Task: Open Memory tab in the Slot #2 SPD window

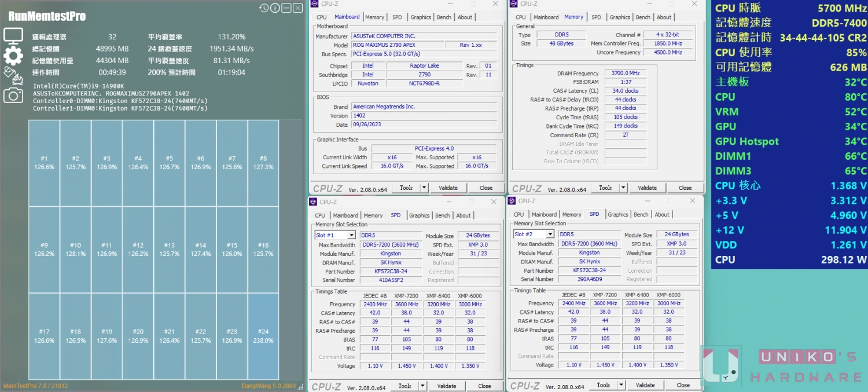Action: click(572, 214)
